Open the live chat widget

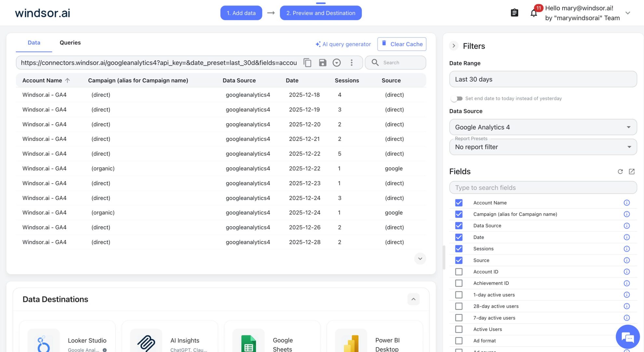627,337
